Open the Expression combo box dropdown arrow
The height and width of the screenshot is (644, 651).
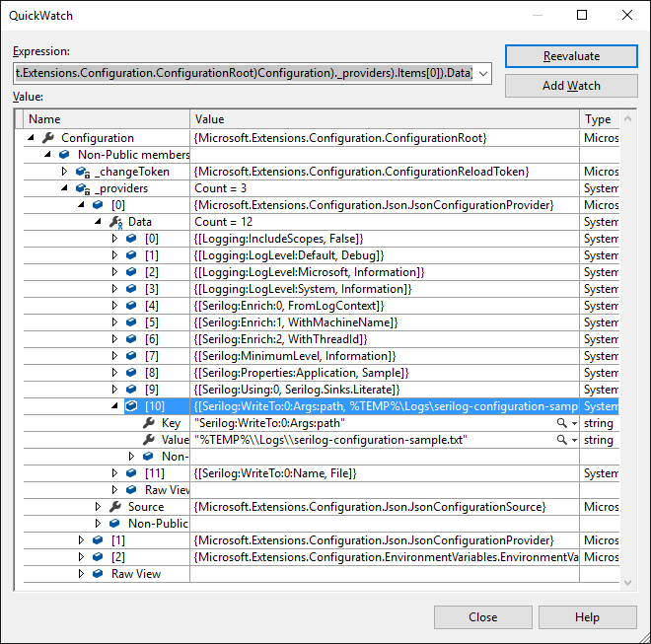[x=483, y=74]
